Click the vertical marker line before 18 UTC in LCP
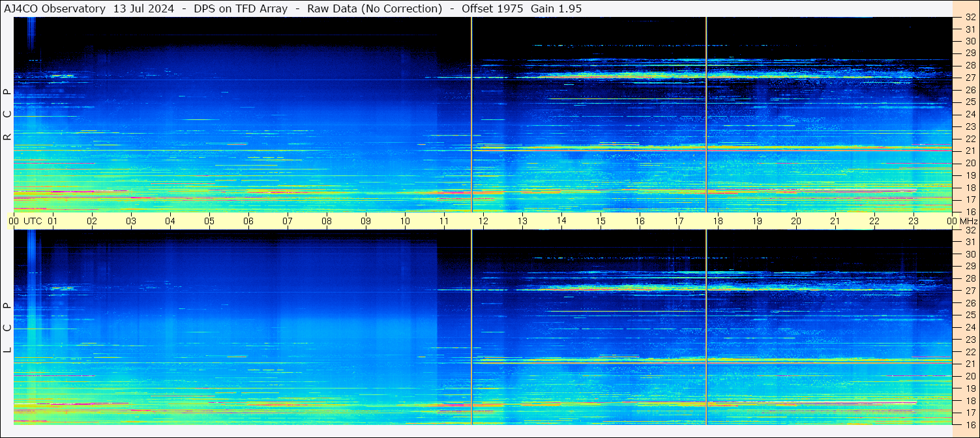 [x=706, y=326]
